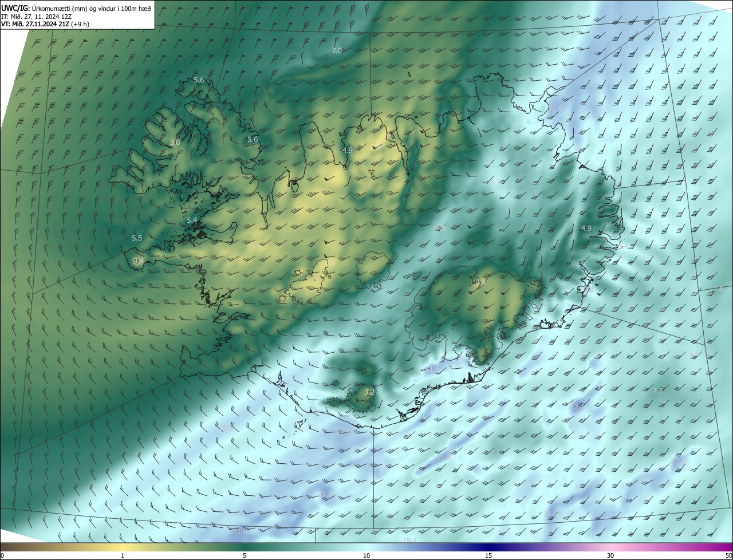Click the 3.2 value label on the glacier
Viewport: 733px width, 560px height.
click(369, 392)
